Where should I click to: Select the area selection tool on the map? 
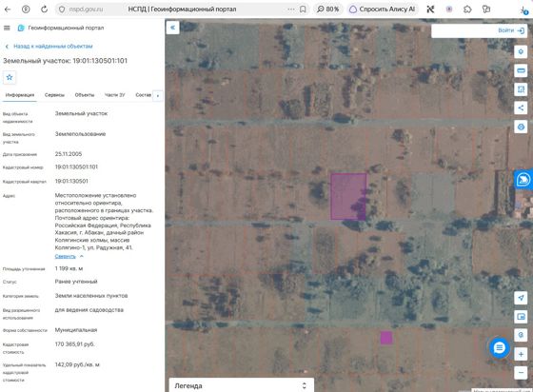pyautogui.click(x=521, y=89)
